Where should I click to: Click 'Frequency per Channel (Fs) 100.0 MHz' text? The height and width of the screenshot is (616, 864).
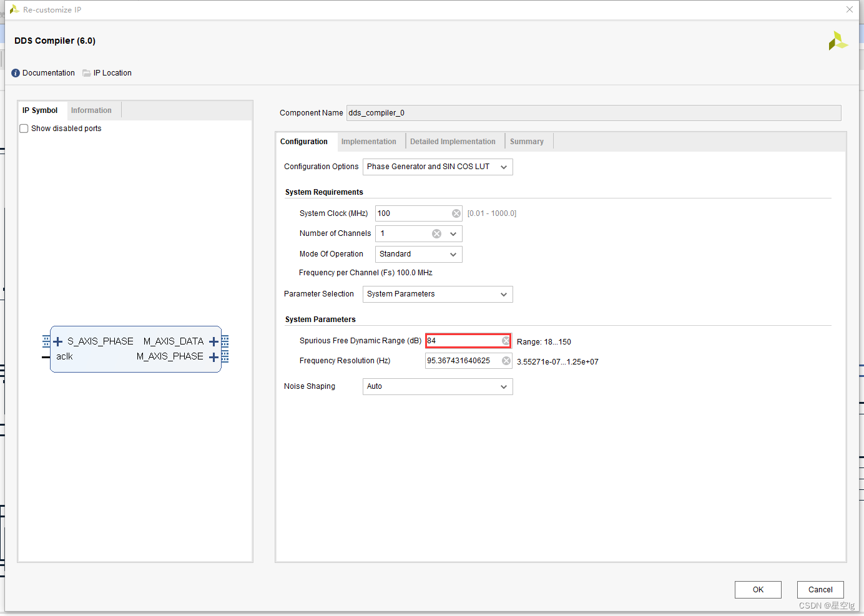[366, 273]
